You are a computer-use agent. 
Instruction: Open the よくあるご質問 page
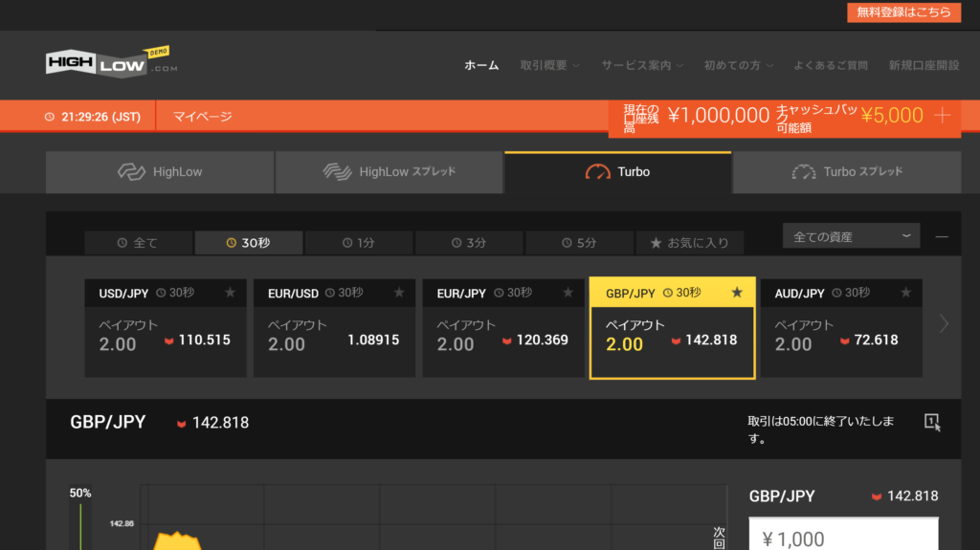coord(831,65)
